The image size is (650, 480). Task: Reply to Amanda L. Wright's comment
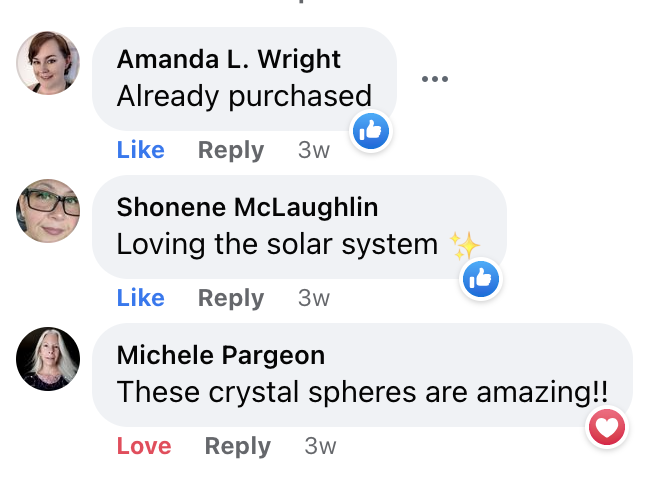[x=231, y=150]
